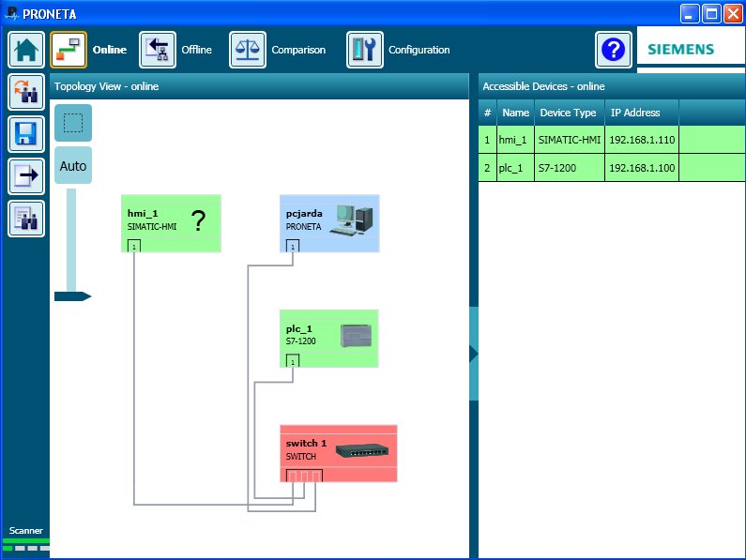Click the Offline tab label

[196, 50]
